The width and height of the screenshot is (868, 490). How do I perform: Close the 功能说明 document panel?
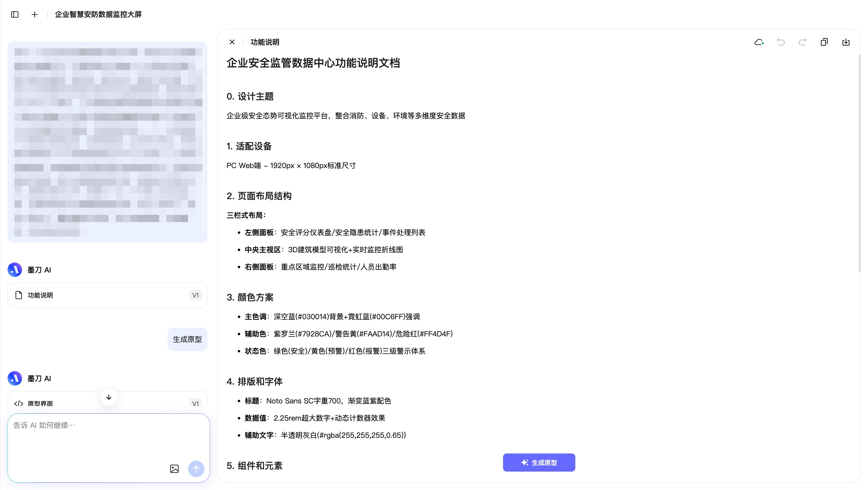tap(232, 42)
